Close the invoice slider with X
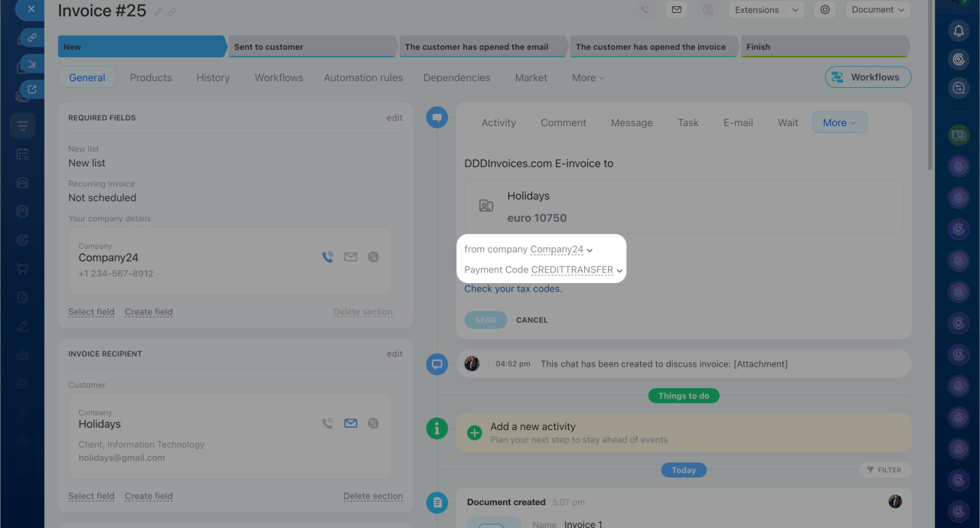 click(x=31, y=9)
